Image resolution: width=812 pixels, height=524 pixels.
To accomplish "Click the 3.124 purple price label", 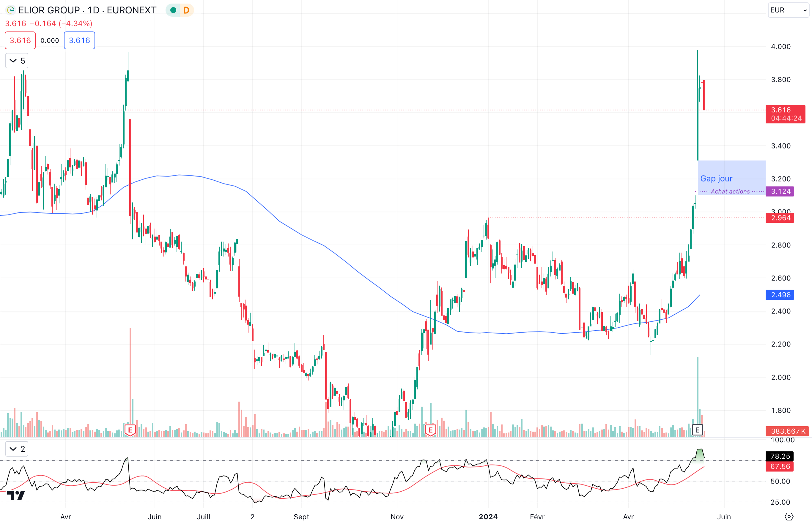I will click(780, 192).
